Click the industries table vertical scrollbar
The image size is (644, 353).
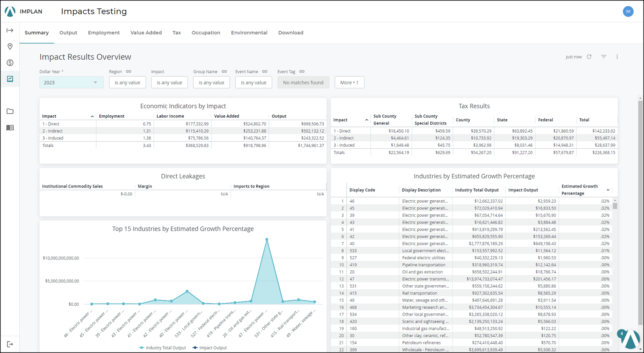(x=615, y=206)
